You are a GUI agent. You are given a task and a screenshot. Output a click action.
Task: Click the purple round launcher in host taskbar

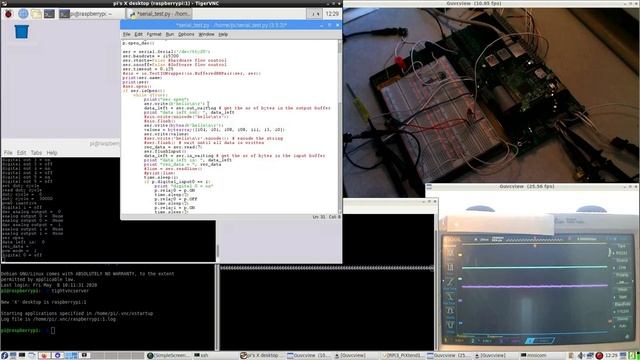tap(58, 356)
